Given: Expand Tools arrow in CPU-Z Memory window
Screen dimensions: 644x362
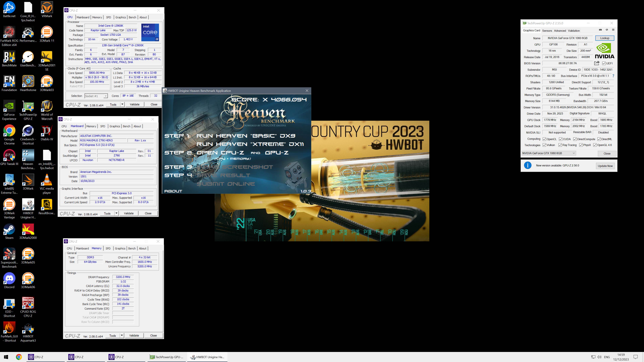Looking at the screenshot, I should click(x=122, y=336).
